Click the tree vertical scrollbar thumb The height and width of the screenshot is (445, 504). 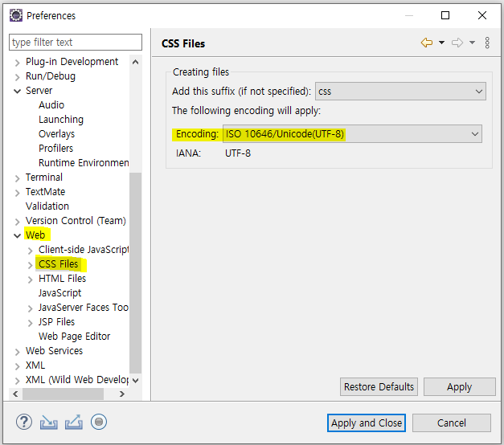pyautogui.click(x=136, y=273)
